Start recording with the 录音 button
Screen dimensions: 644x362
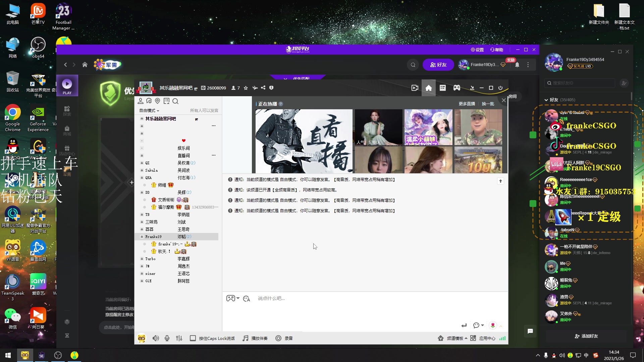284,338
